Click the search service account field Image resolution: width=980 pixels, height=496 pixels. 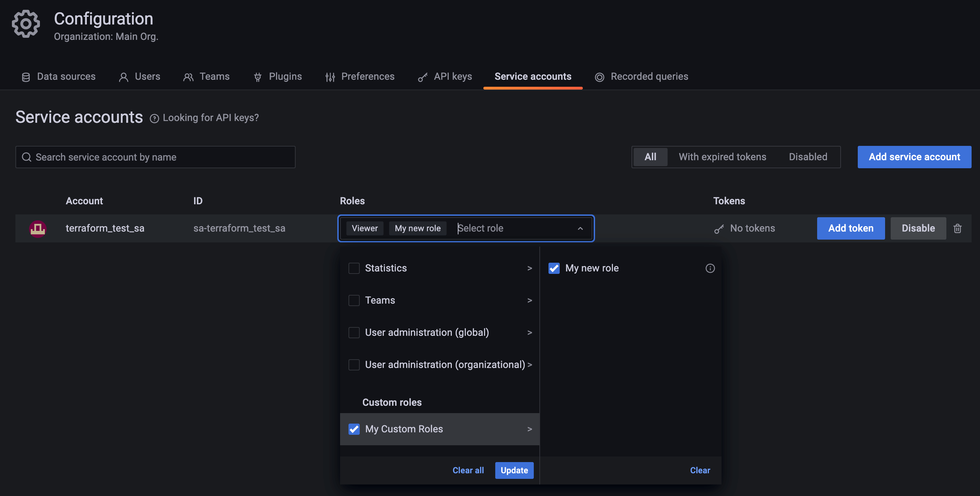pos(155,157)
